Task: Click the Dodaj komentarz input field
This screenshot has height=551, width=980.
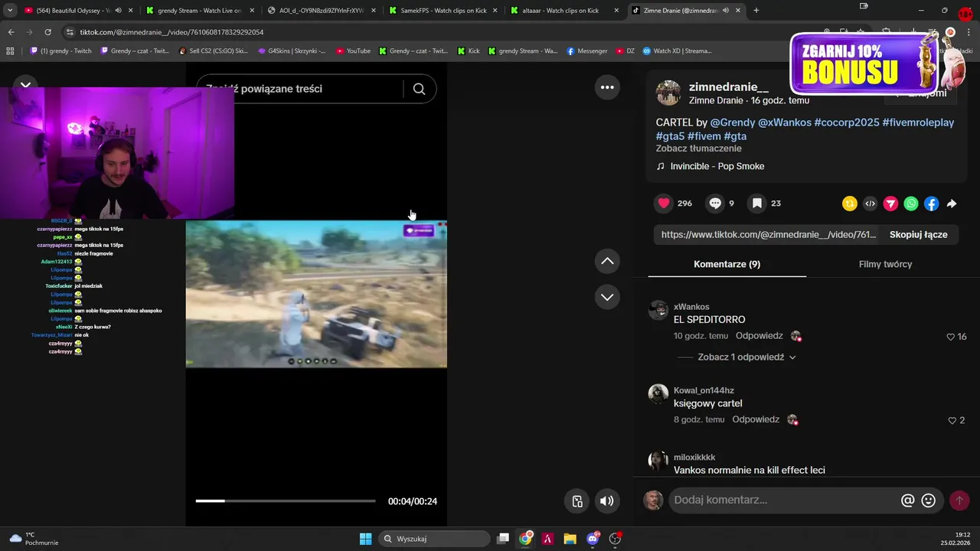Action: pos(784,500)
